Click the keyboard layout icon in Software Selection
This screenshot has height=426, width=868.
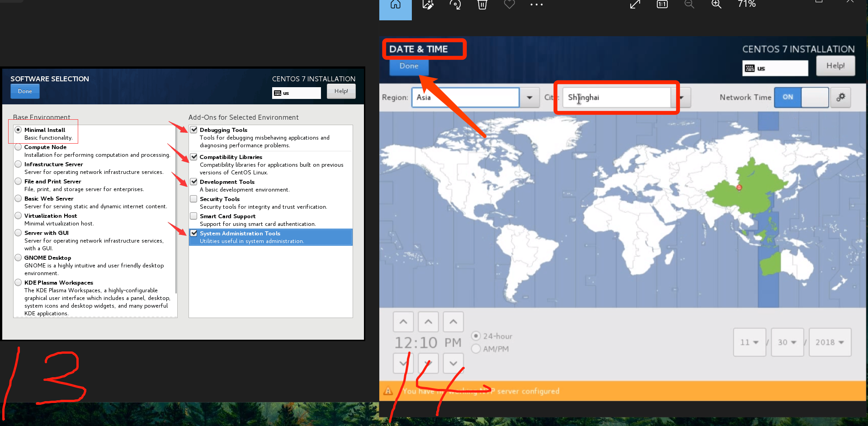pos(278,93)
